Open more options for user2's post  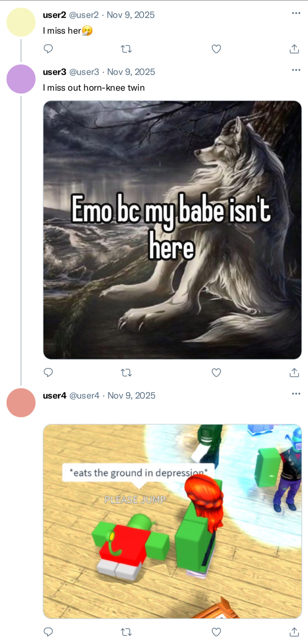coord(296,13)
